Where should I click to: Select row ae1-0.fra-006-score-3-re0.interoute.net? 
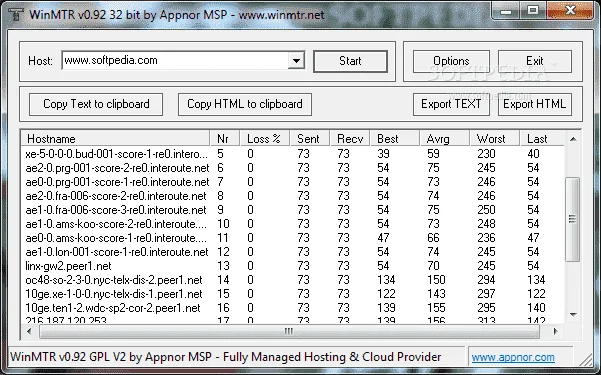293,210
